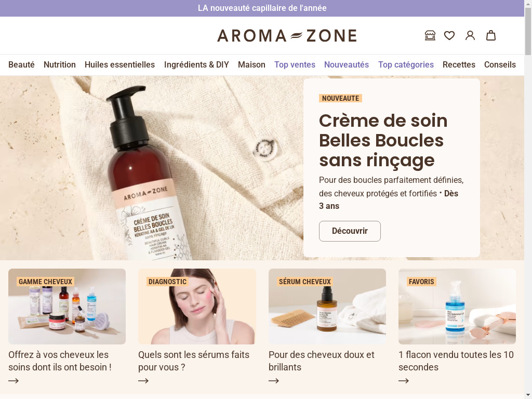
Task: Open the store locator shop icon
Action: [430, 35]
